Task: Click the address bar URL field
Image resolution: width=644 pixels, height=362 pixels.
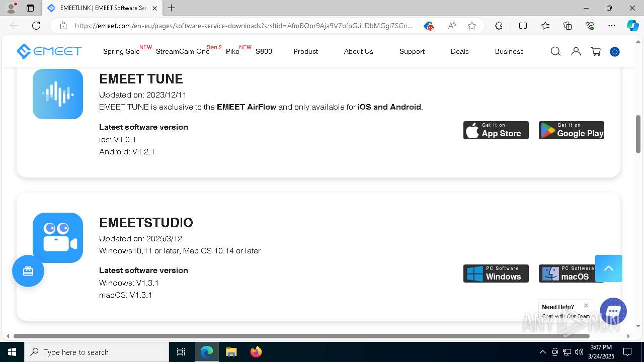Action: [243, 26]
